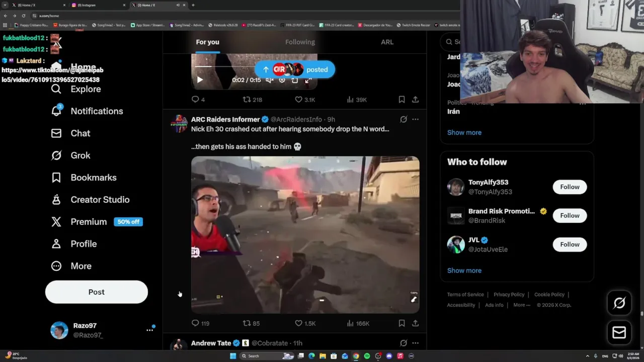Open the Irán trending topic
This screenshot has width=644, height=362.
coord(453,112)
